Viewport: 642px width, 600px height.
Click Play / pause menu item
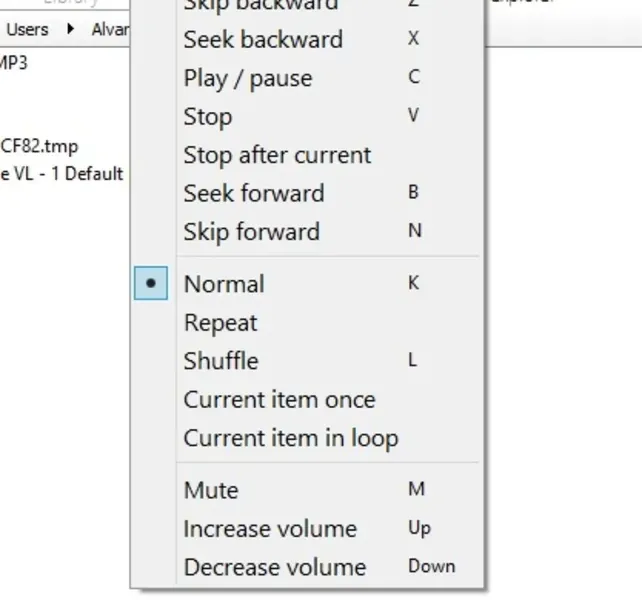point(247,78)
